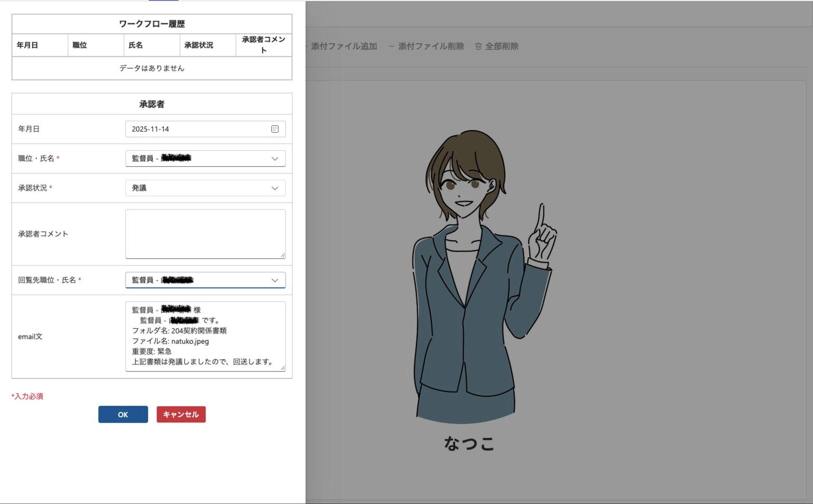This screenshot has width=813, height=504.
Task: Click the trash icon for 全部削除
Action: [478, 46]
